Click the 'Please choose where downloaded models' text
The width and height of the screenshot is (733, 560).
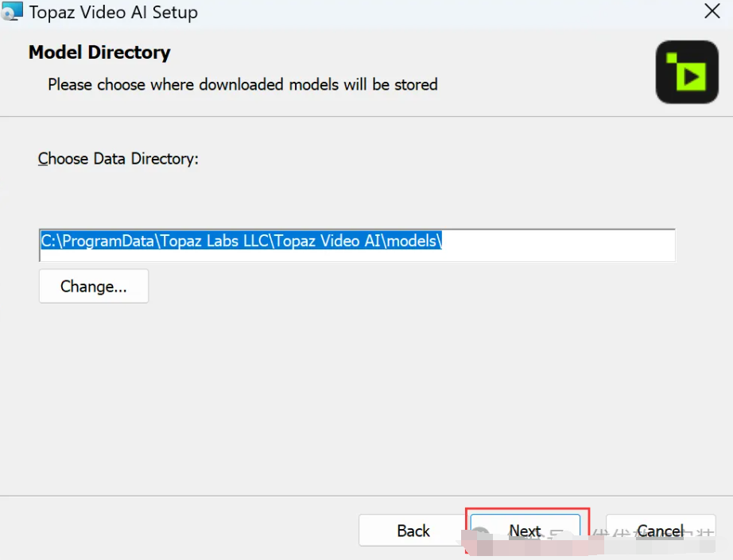click(242, 84)
